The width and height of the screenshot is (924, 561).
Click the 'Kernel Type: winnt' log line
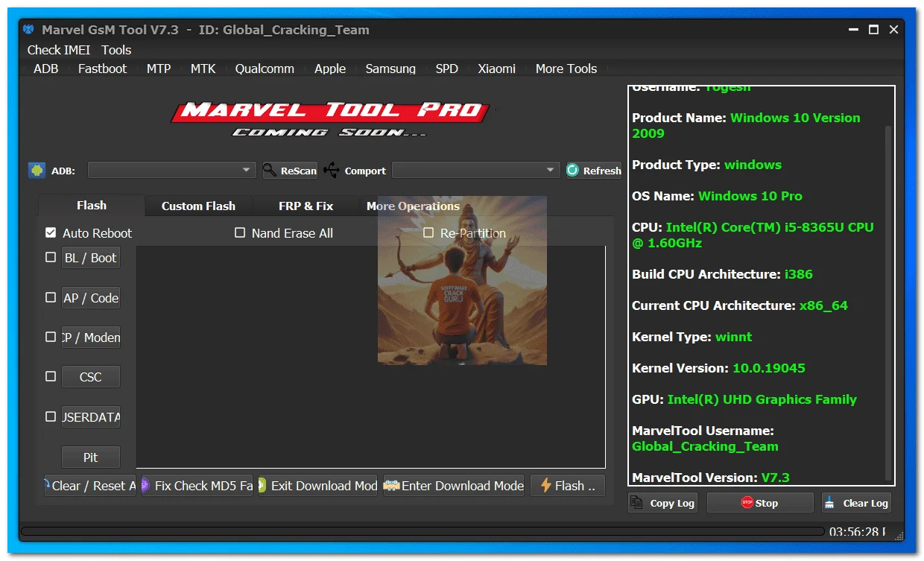click(x=692, y=337)
